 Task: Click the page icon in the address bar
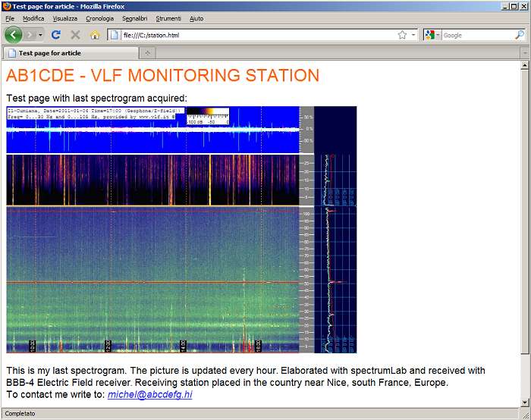[115, 35]
